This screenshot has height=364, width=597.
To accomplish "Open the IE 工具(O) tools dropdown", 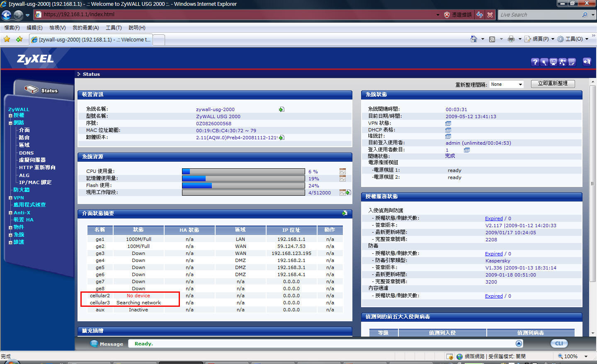I will pos(573,39).
